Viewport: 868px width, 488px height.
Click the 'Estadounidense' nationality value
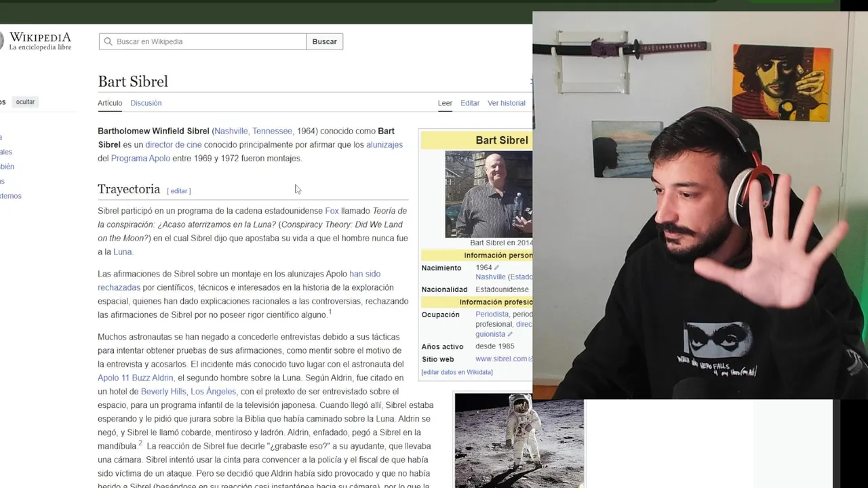(502, 289)
